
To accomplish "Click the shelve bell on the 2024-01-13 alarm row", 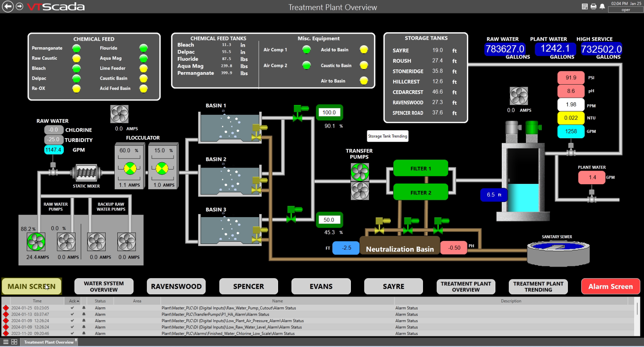I will click(84, 314).
